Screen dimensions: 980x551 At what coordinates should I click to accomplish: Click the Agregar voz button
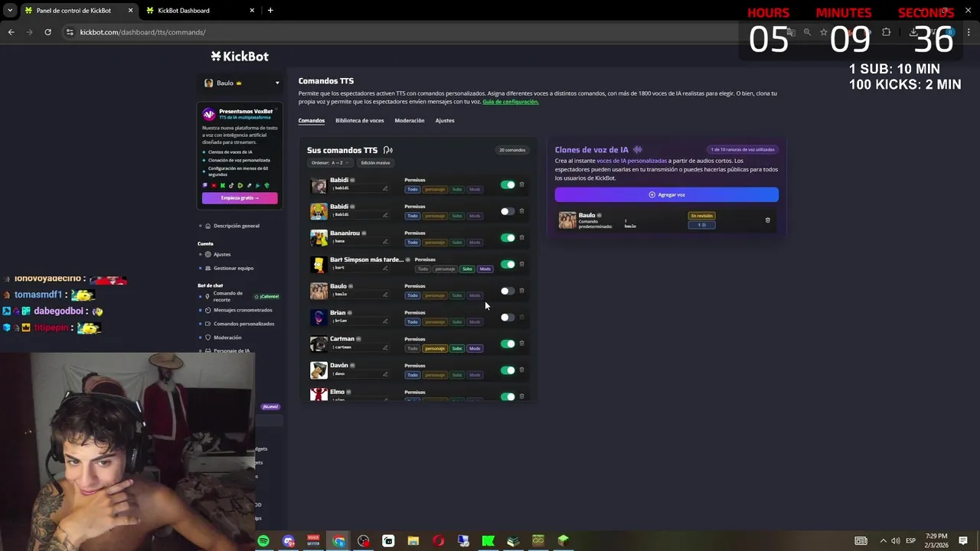(667, 194)
